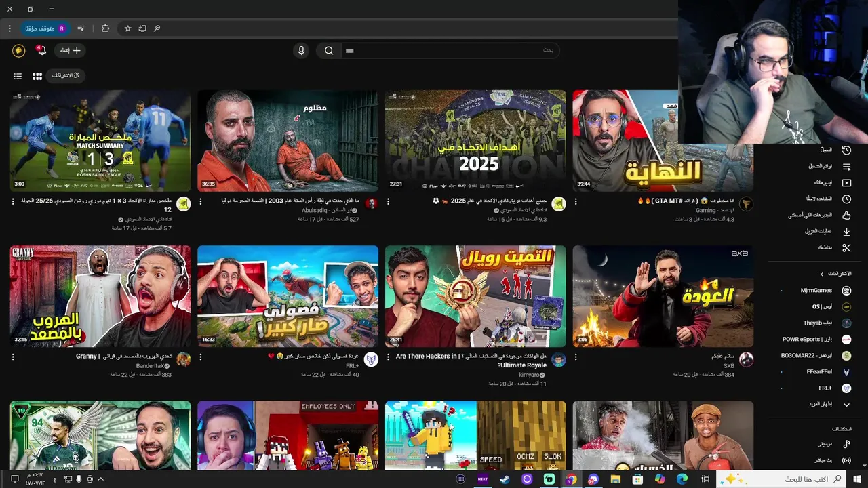Open the History (السجل) sidebar icon
868x488 pixels.
click(x=846, y=150)
